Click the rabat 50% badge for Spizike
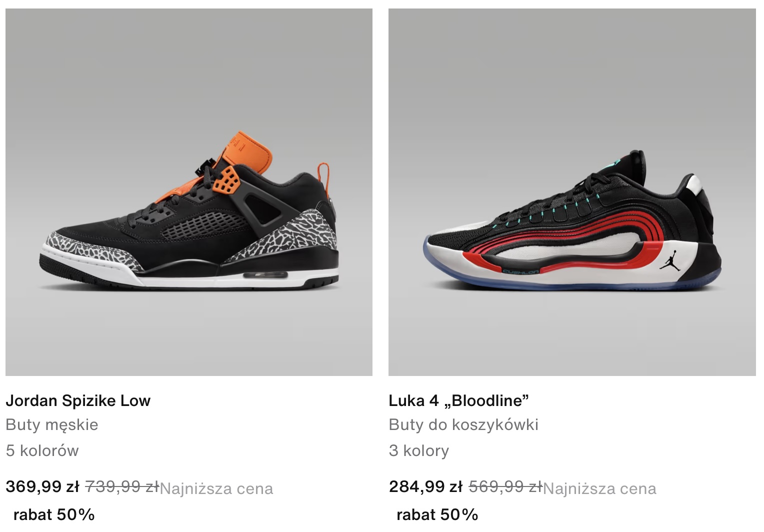This screenshot has height=532, width=764. (x=54, y=514)
